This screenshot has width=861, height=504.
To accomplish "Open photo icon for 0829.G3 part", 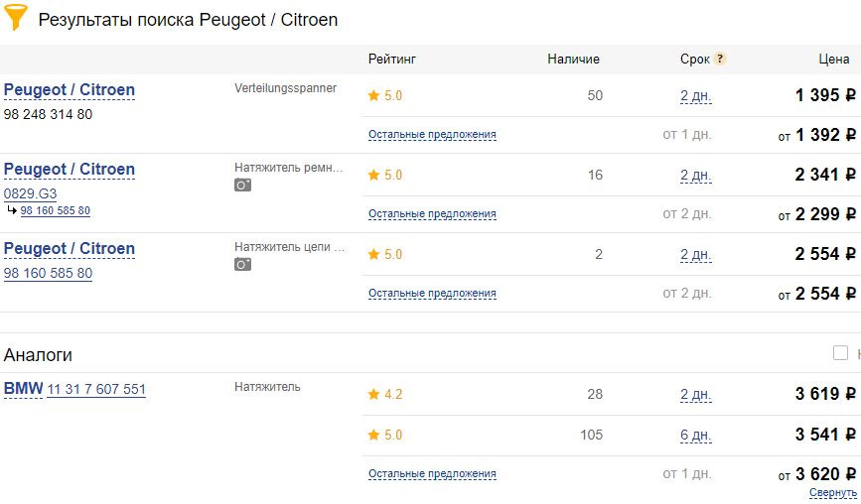I will (x=242, y=186).
